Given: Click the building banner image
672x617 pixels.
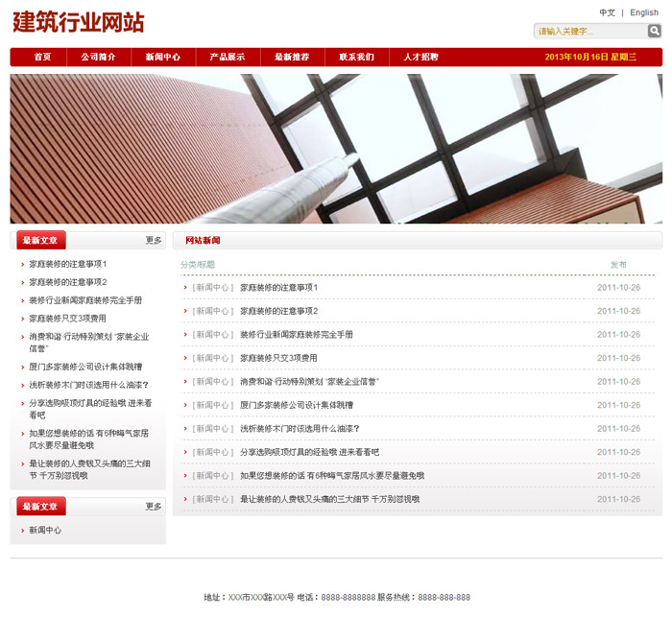Looking at the screenshot, I should [336, 149].
